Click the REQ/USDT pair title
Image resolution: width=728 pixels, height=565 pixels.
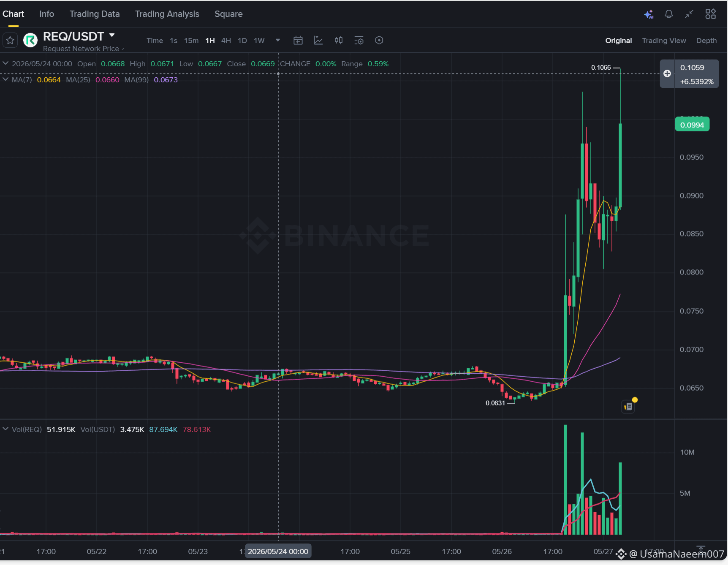(73, 36)
